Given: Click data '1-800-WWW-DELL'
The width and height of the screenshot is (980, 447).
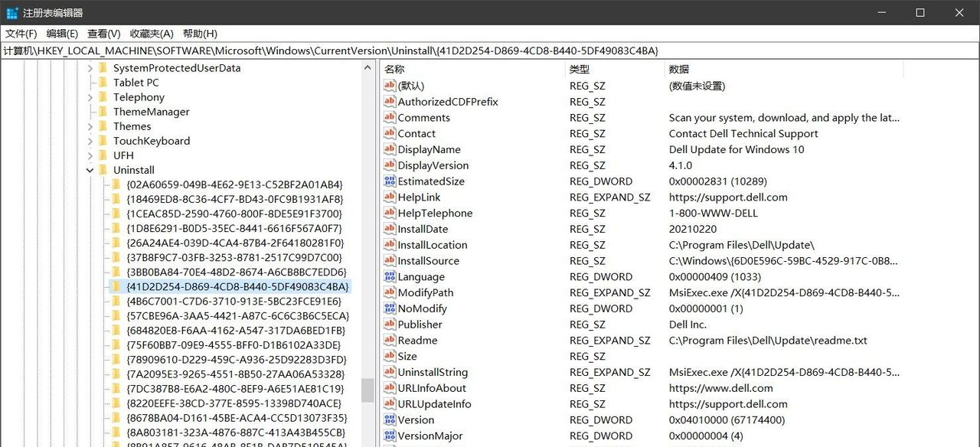Looking at the screenshot, I should click(714, 213).
